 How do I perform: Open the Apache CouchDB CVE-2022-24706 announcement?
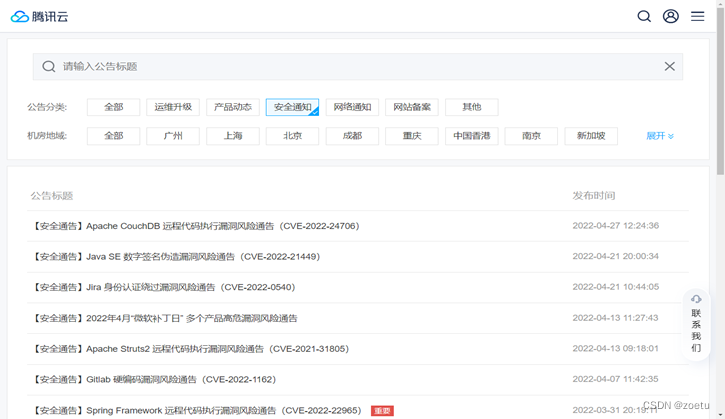coord(195,226)
